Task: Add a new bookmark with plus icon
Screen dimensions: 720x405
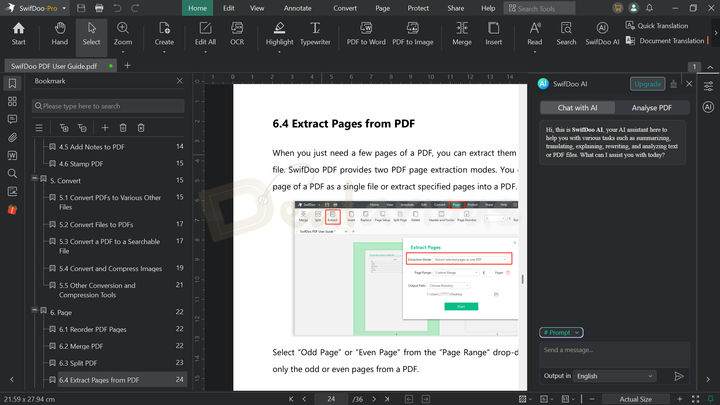Action: click(105, 128)
